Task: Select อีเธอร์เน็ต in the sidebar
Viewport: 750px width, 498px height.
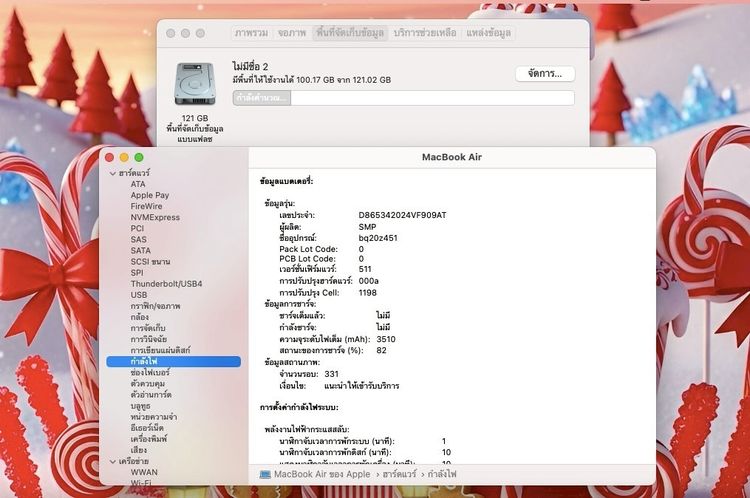Action: coord(147,428)
